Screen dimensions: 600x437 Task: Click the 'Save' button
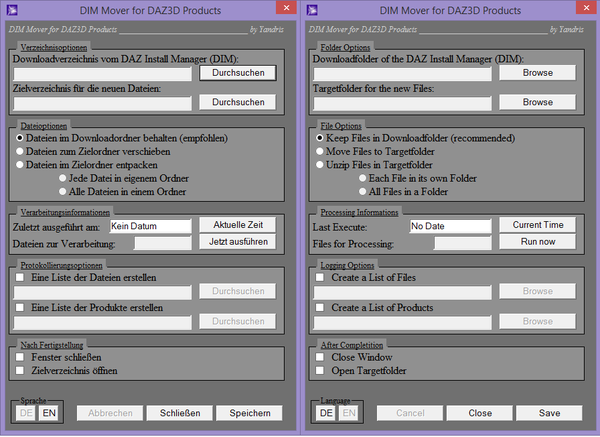click(x=549, y=413)
